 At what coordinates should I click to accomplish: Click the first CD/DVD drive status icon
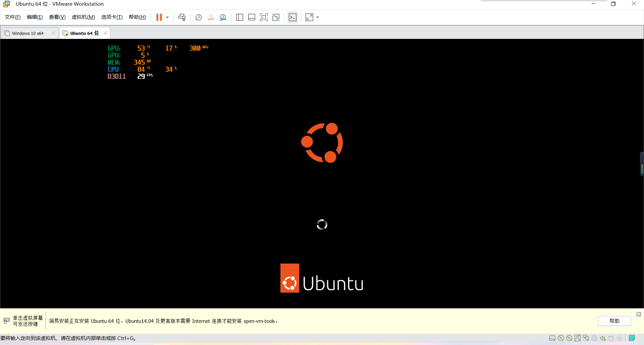click(x=561, y=338)
